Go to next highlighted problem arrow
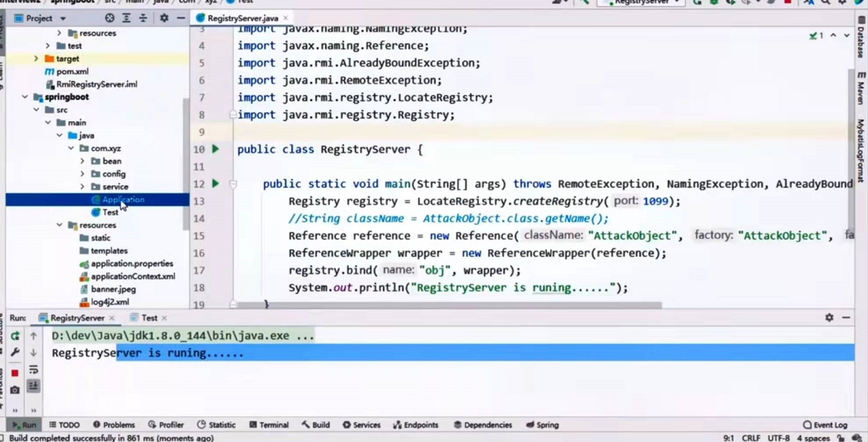This screenshot has height=442, width=868. [x=847, y=36]
